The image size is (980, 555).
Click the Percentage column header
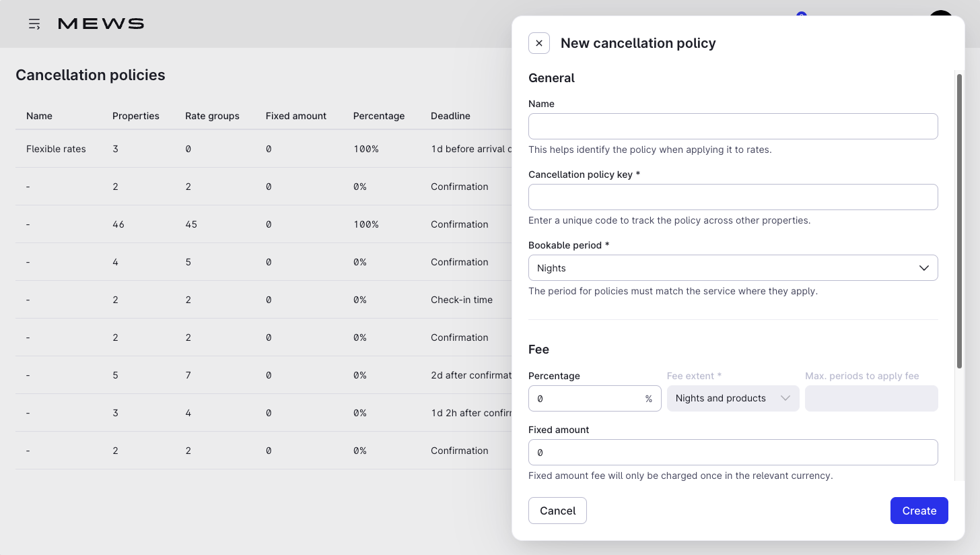coord(379,116)
